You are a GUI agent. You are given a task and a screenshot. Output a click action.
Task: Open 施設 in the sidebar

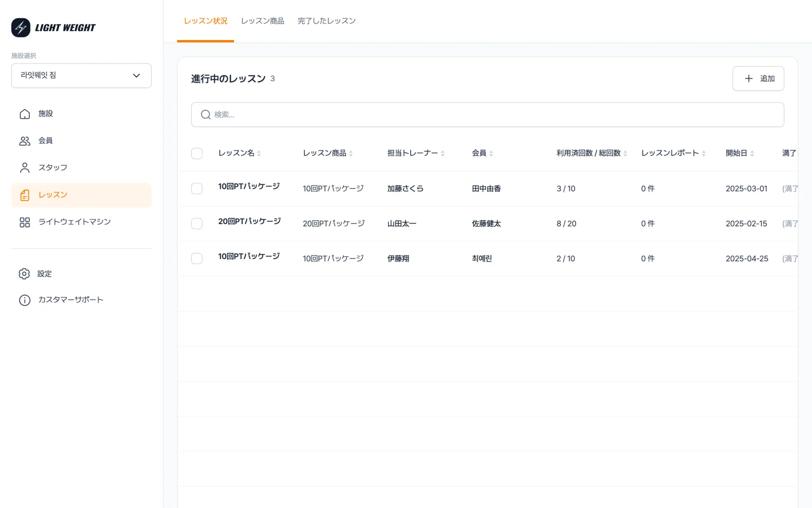81,114
